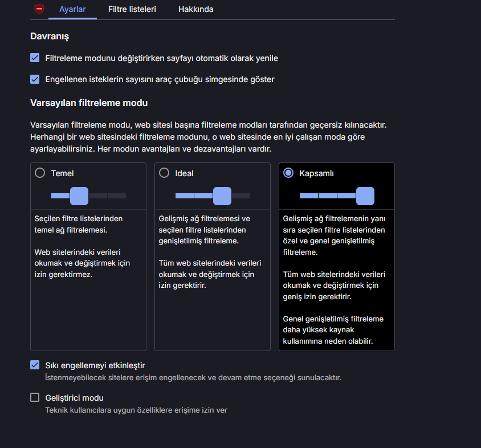Click the Kapsamlı mode label
481x448 pixels.
316,173
